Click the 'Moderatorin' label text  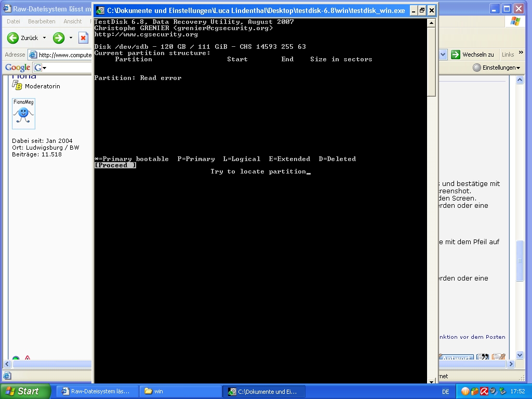pyautogui.click(x=43, y=86)
